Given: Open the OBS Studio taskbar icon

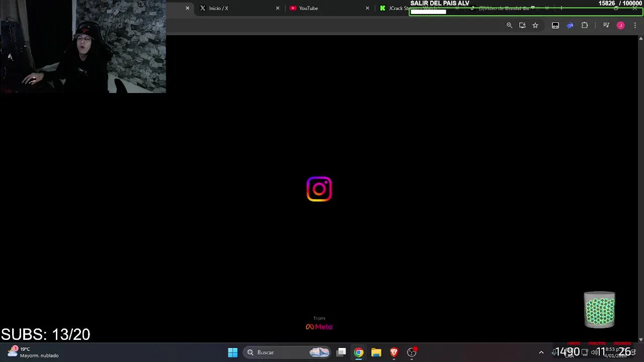Looking at the screenshot, I should [412, 352].
